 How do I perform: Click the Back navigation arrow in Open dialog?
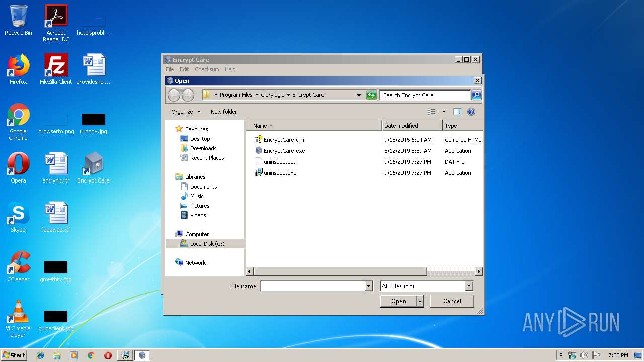point(174,95)
